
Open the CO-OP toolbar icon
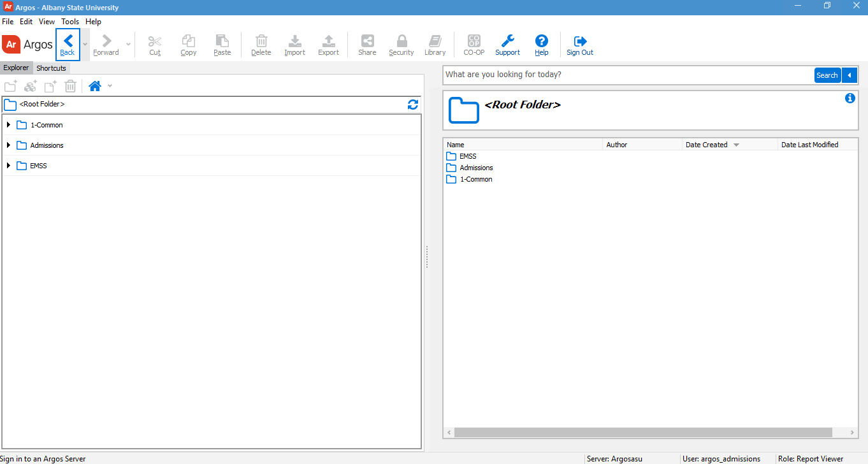[x=474, y=45]
